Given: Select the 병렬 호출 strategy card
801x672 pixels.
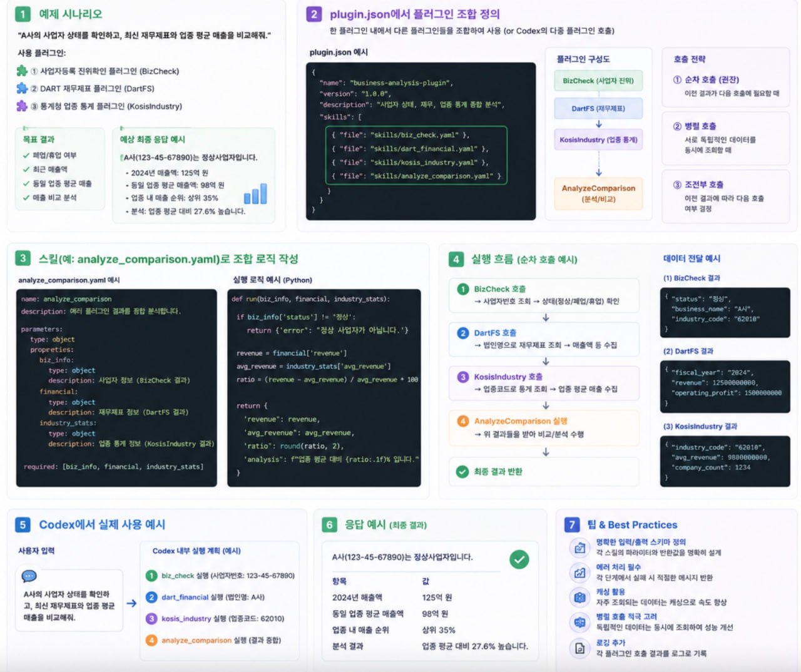Looking at the screenshot, I should [x=726, y=138].
